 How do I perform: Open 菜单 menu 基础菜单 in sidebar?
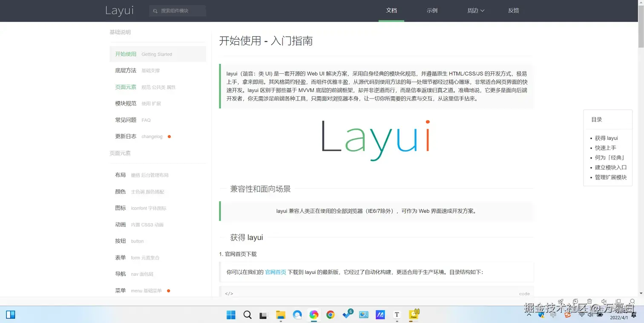click(x=158, y=290)
